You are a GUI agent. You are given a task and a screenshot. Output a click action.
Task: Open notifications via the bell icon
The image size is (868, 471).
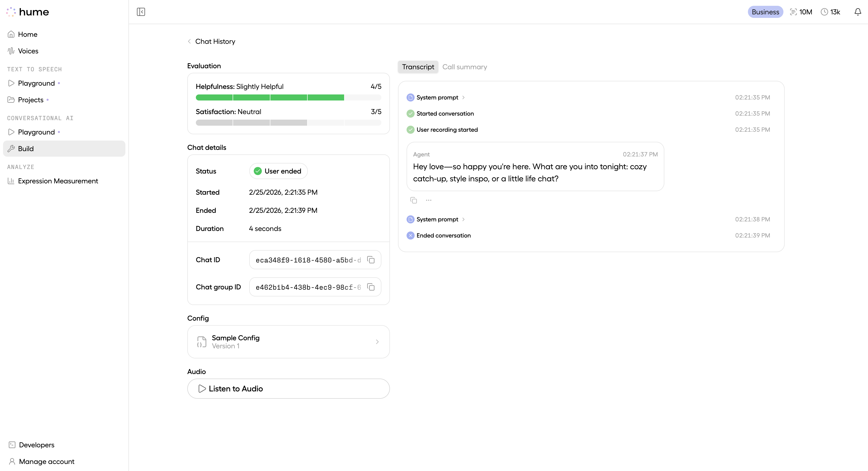[x=857, y=12]
